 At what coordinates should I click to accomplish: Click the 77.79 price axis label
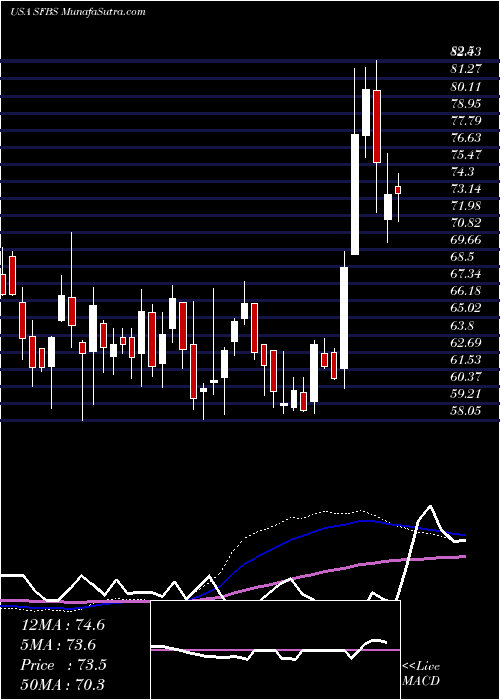(x=466, y=121)
